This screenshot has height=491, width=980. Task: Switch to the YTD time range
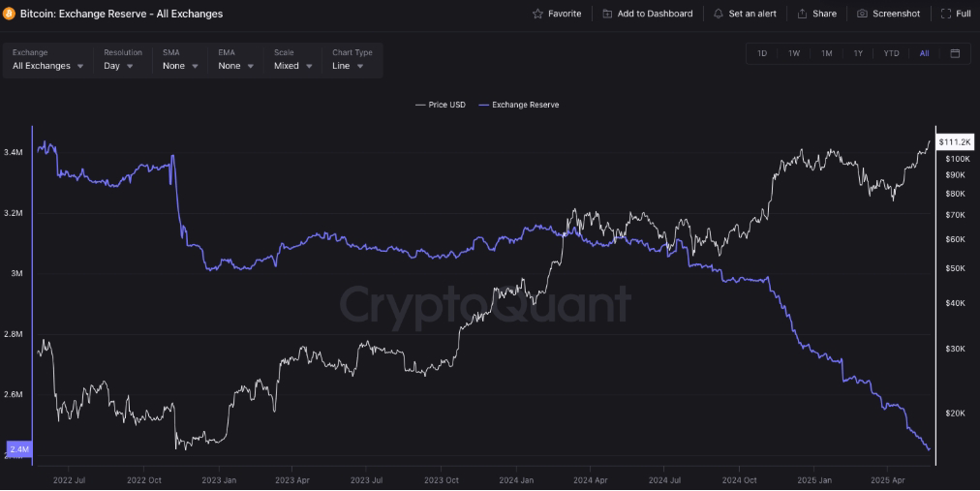[x=891, y=53]
